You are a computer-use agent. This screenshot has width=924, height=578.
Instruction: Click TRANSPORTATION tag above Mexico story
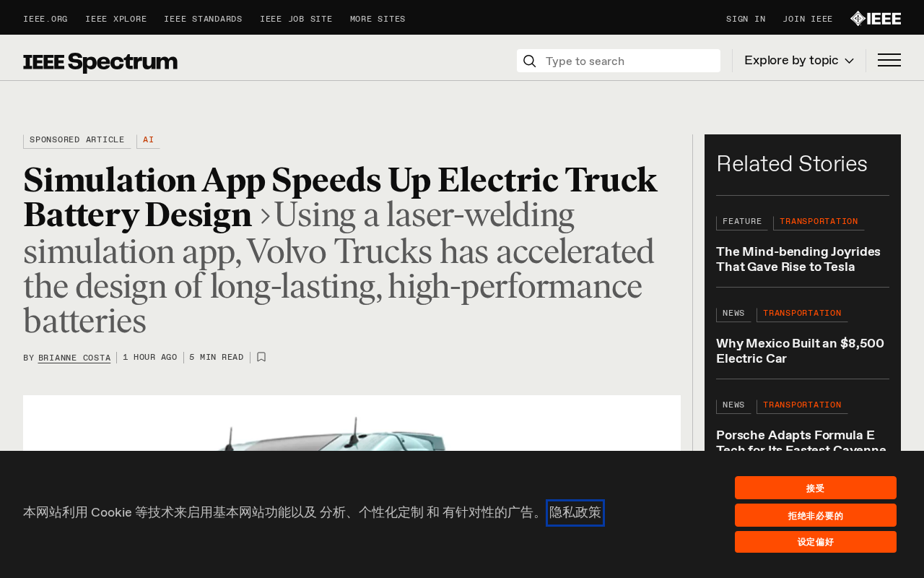pyautogui.click(x=802, y=314)
